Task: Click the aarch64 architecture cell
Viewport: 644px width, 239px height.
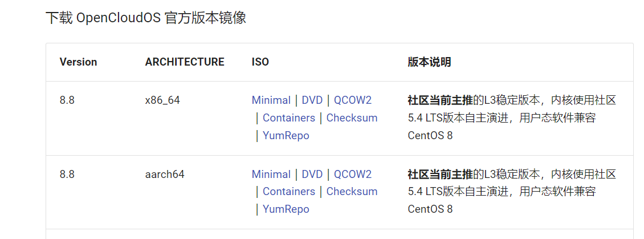Action: [x=165, y=174]
